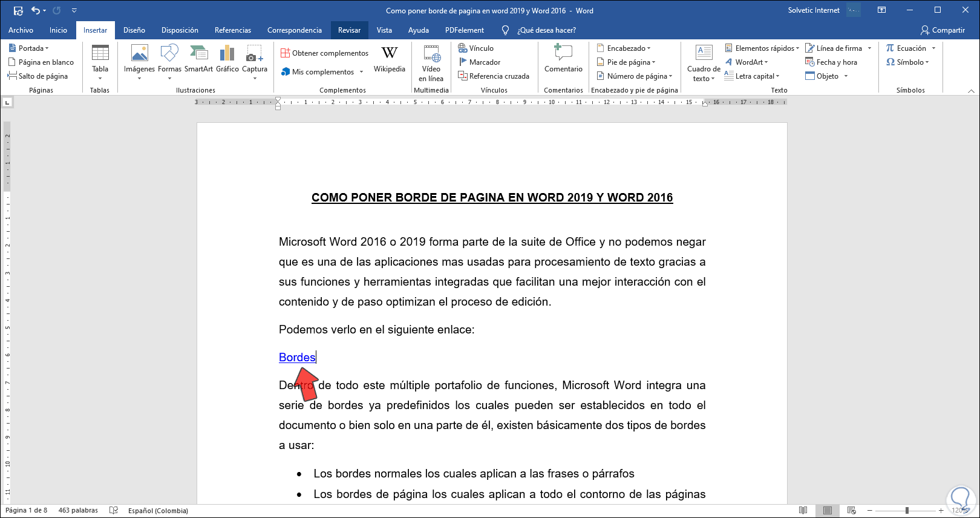Add a new Comentario
The height and width of the screenshot is (518, 980).
coord(564,59)
